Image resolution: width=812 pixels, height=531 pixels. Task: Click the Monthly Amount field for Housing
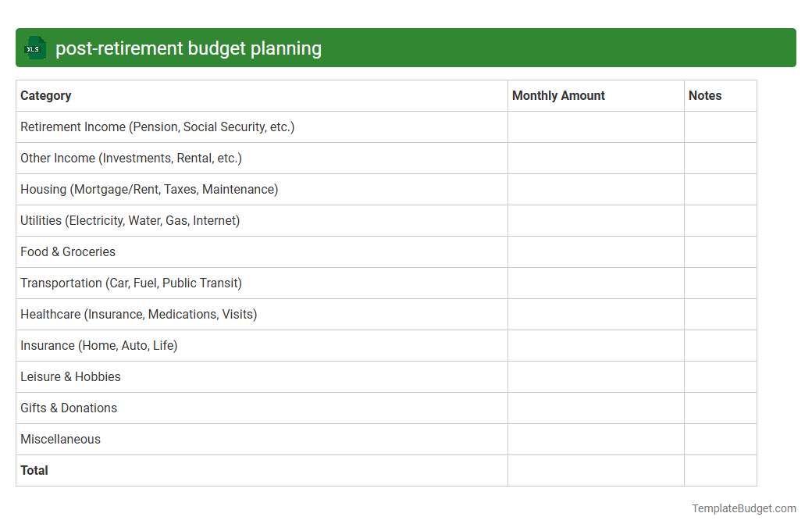[x=596, y=189]
